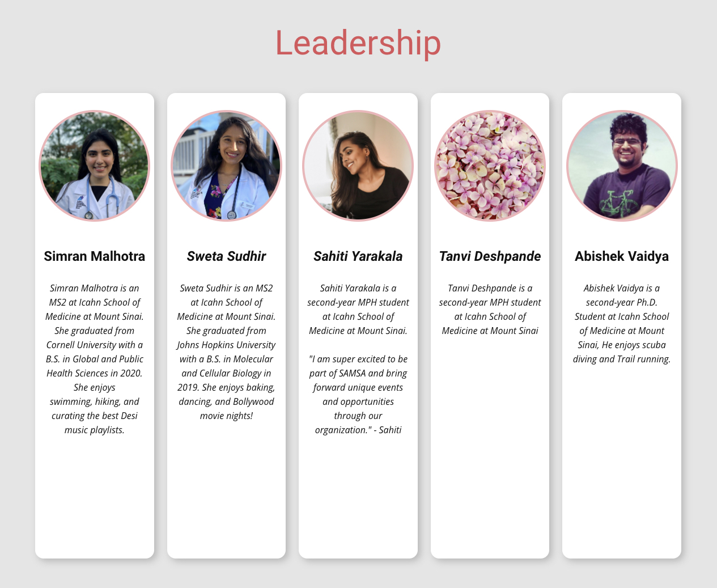Select Sahiti Yarakala's profile photo
The width and height of the screenshot is (717, 588).
pyautogui.click(x=358, y=166)
